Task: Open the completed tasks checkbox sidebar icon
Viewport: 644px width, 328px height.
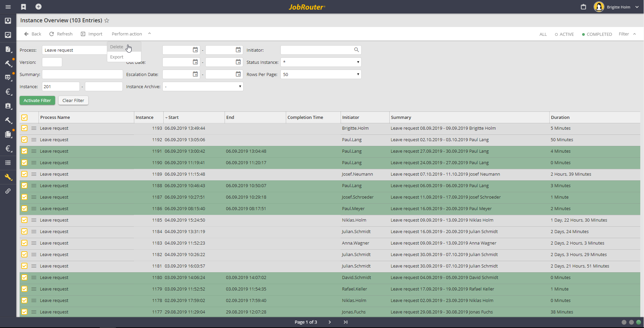Action: (8, 35)
